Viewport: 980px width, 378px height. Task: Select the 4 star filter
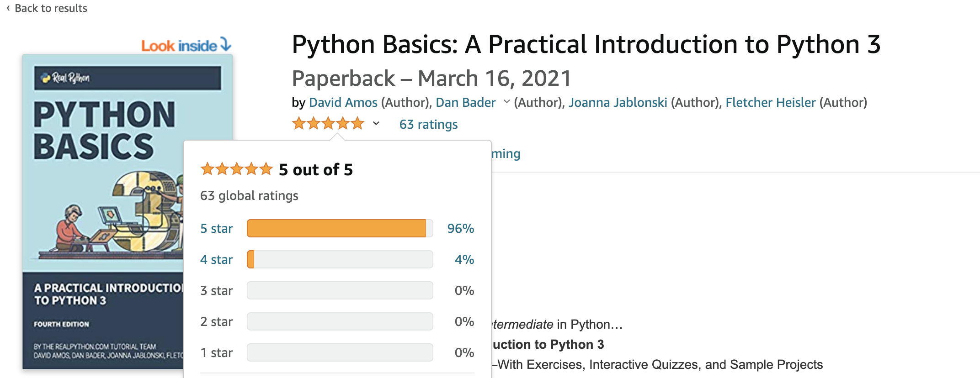[x=216, y=259]
